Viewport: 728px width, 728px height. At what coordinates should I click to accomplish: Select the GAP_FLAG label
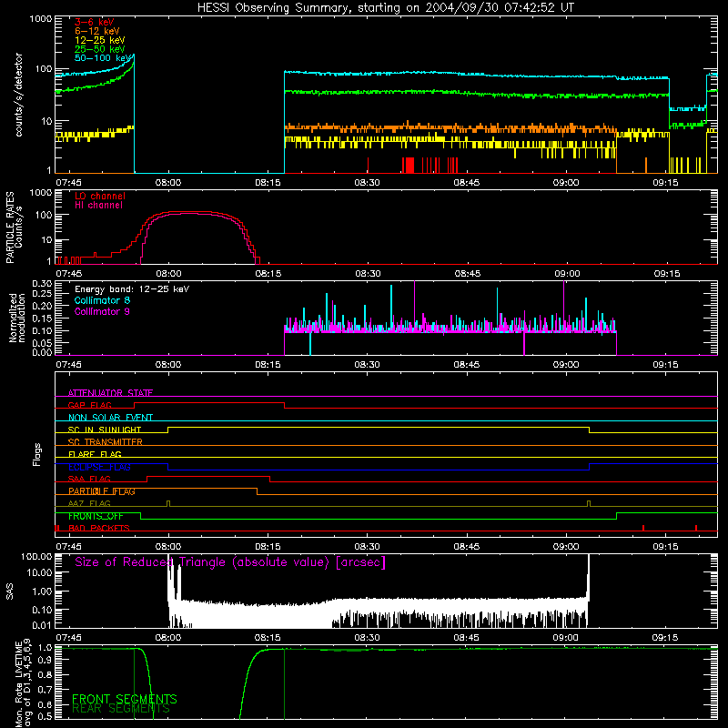pos(89,405)
